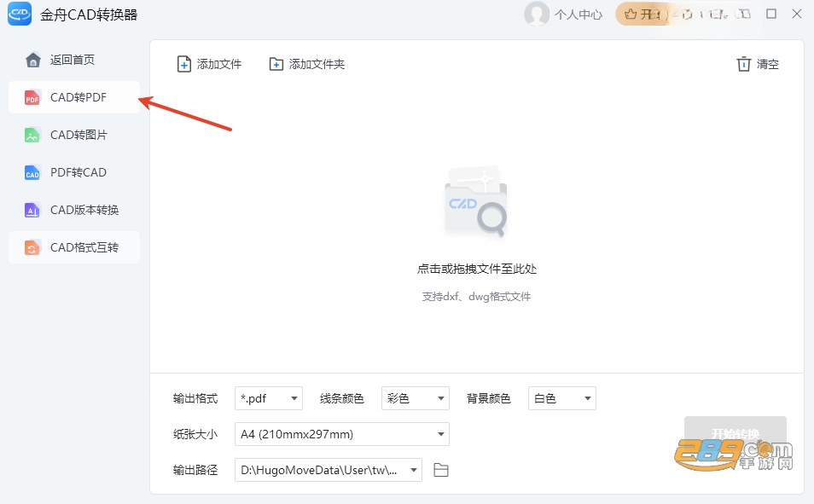Close the 金舟CAD转换器 window
This screenshot has width=814, height=504.
(x=797, y=14)
